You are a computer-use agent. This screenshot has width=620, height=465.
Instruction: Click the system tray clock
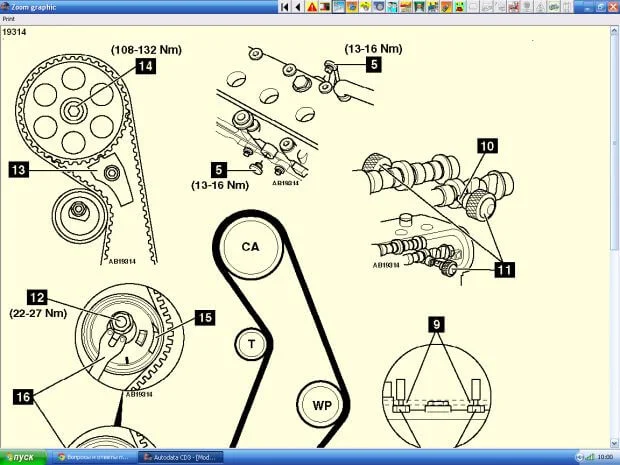tap(604, 457)
